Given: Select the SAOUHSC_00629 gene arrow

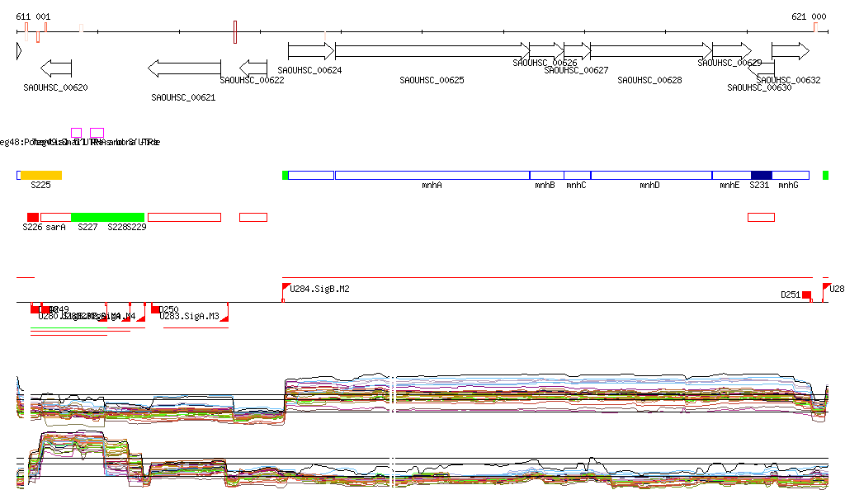Looking at the screenshot, I should coord(732,51).
